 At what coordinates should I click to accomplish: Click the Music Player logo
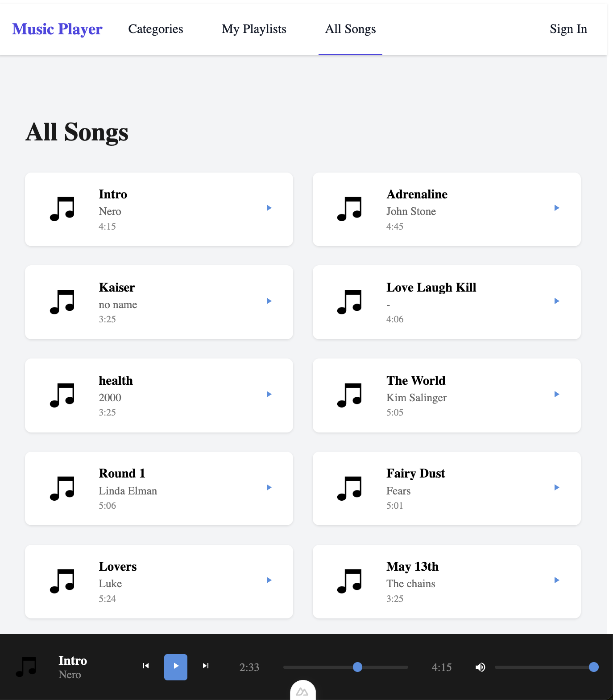pyautogui.click(x=57, y=29)
